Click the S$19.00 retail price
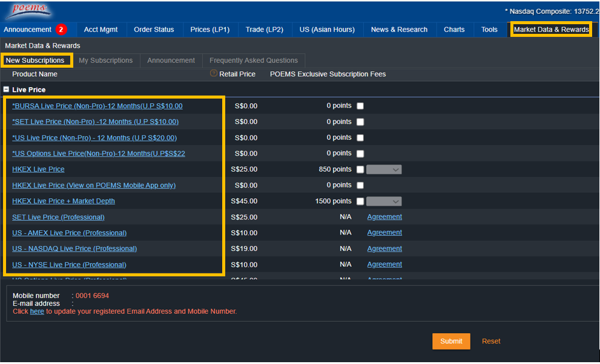The width and height of the screenshot is (600, 364). [244, 249]
